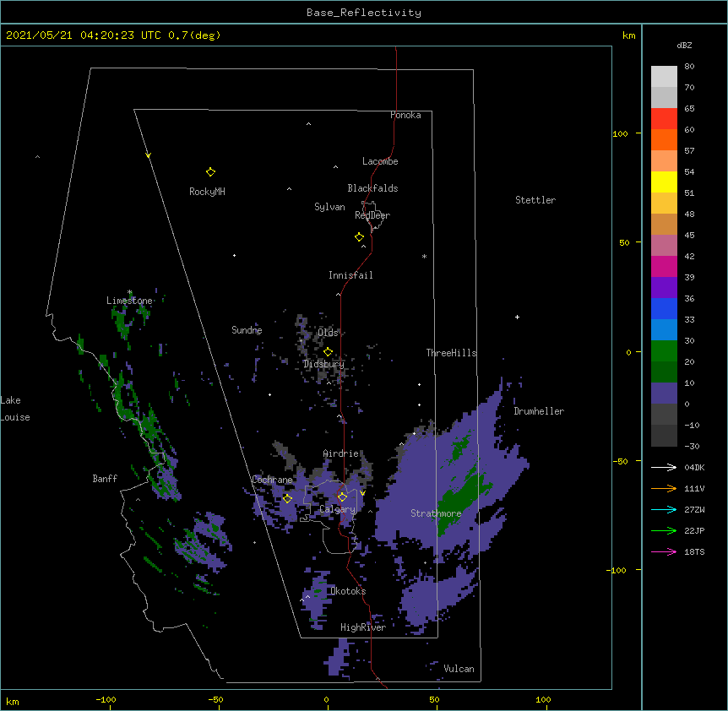Click the asterisk marker above Limestone label
The image size is (728, 711).
130,292
